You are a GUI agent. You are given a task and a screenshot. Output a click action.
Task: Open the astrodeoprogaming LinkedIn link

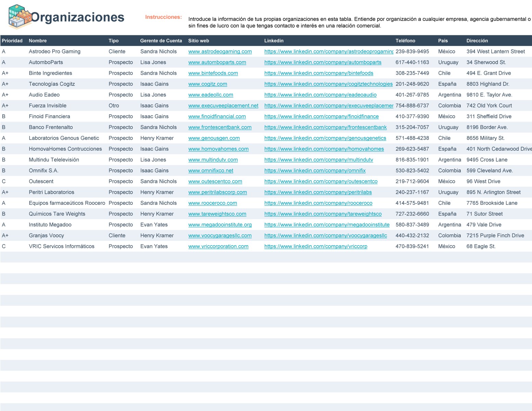point(329,51)
